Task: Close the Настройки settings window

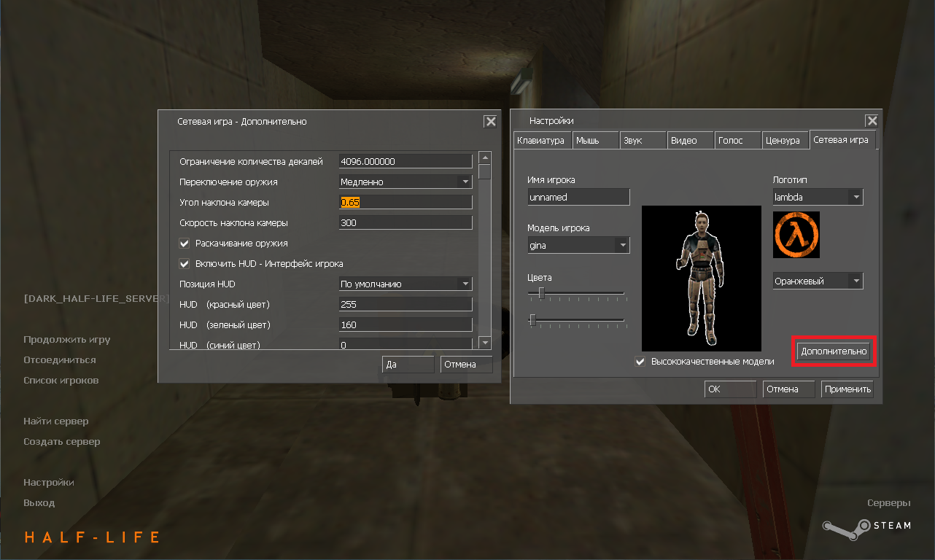Action: (872, 121)
